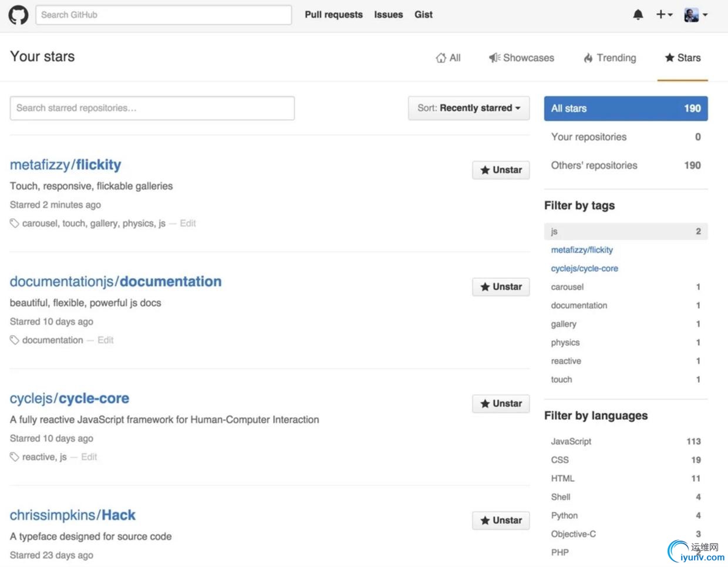Open the notifications bell
Image resolution: width=728 pixels, height=567 pixels.
(x=638, y=15)
